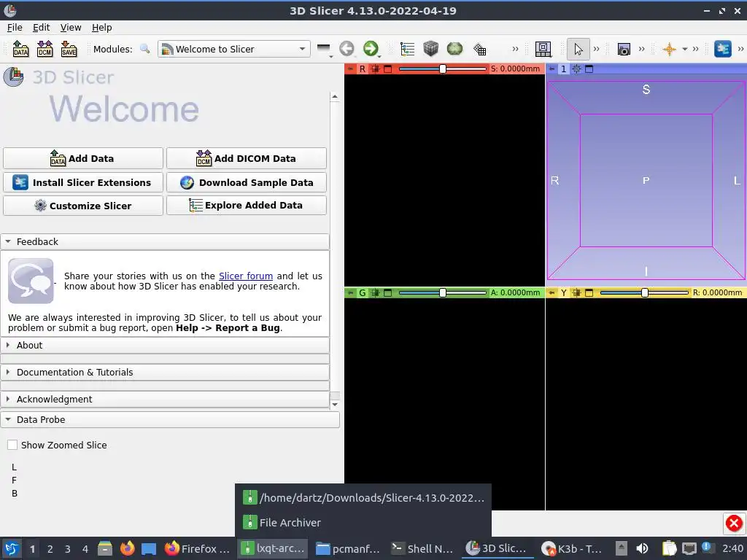
Task: Select the /home/dartz/Downloads/Slicer popup entry
Action: click(363, 497)
